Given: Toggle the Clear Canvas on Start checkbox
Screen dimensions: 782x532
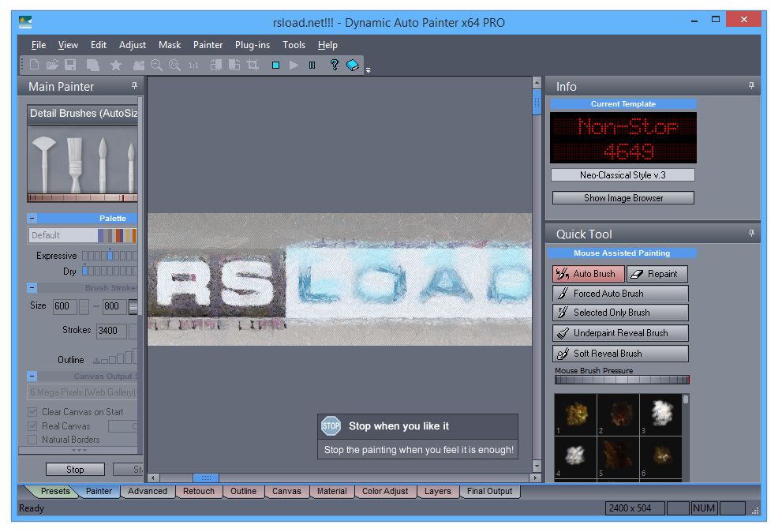Looking at the screenshot, I should pos(33,412).
